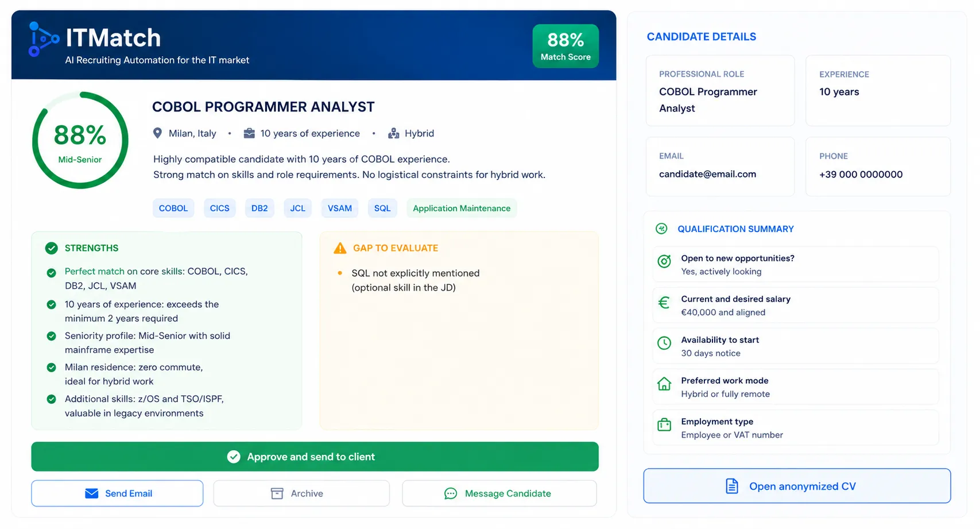980x529 pixels.
Task: Select the Application Maintenance tag
Action: pos(462,208)
